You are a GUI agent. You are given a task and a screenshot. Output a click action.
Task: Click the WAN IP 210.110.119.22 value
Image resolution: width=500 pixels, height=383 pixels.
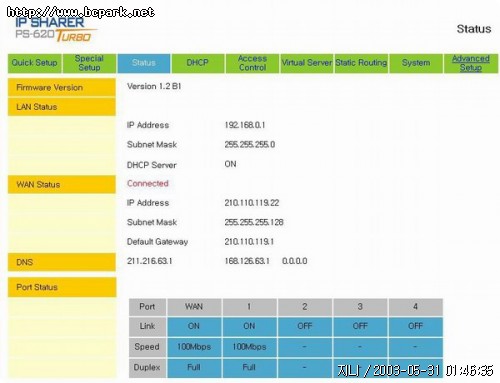click(x=252, y=203)
